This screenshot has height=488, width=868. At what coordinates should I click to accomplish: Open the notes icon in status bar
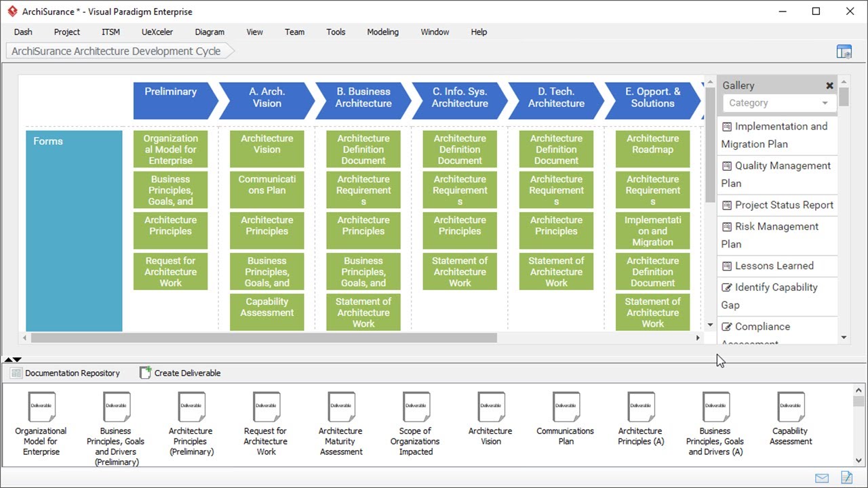846,478
